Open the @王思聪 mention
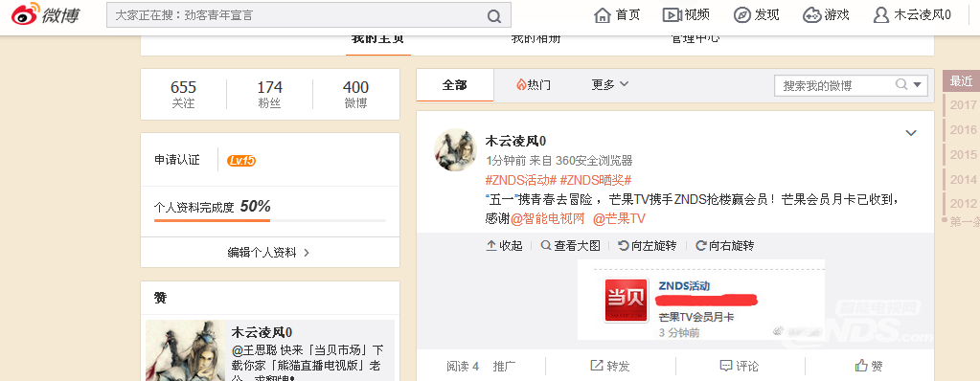This screenshot has height=381, width=980. pyautogui.click(x=255, y=349)
